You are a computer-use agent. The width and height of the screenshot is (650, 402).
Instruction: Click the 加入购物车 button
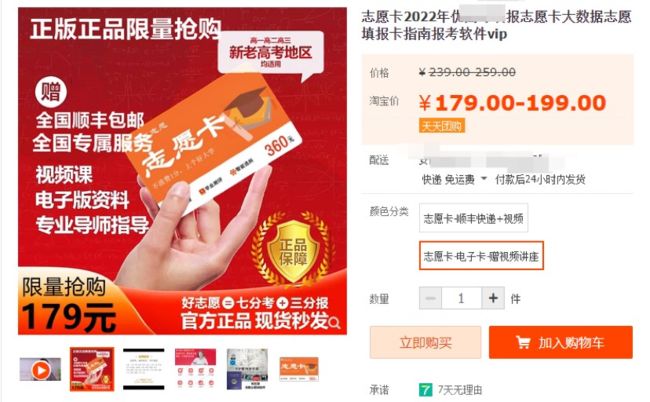[x=561, y=342]
